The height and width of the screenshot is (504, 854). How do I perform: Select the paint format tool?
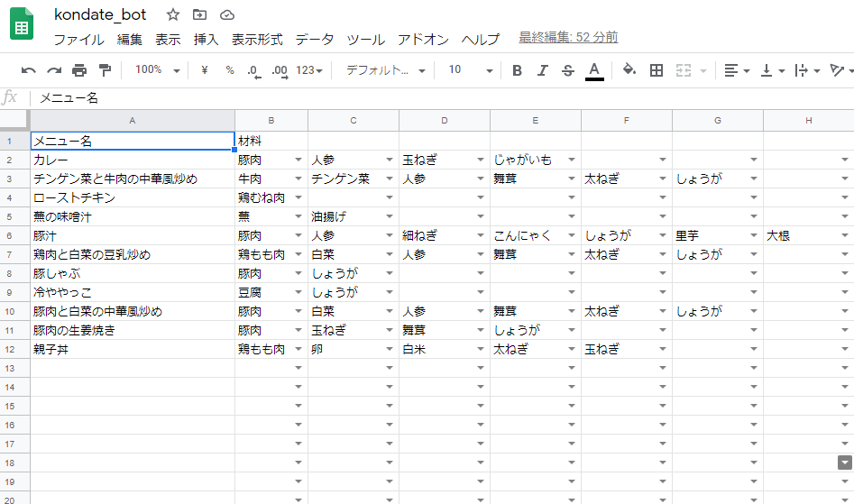(105, 70)
